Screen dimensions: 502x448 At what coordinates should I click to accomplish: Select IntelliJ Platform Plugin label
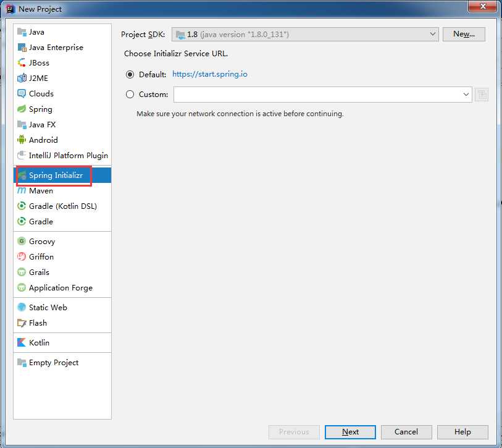coord(69,156)
